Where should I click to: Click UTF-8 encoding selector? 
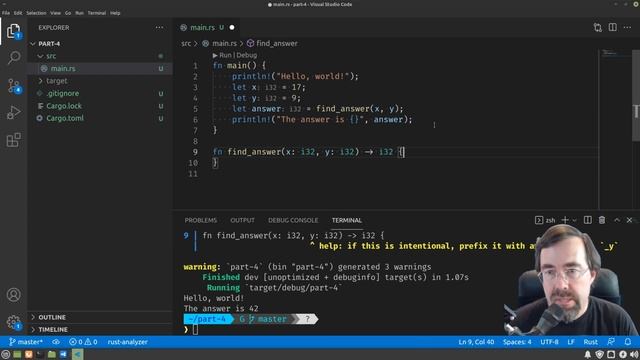click(x=549, y=342)
